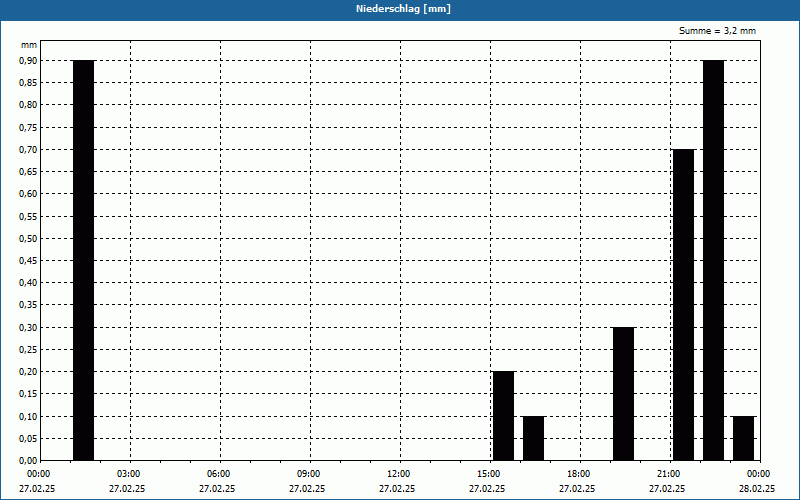800x500 pixels.
Task: Select the "12:00" x-axis time label
Action: pos(398,474)
